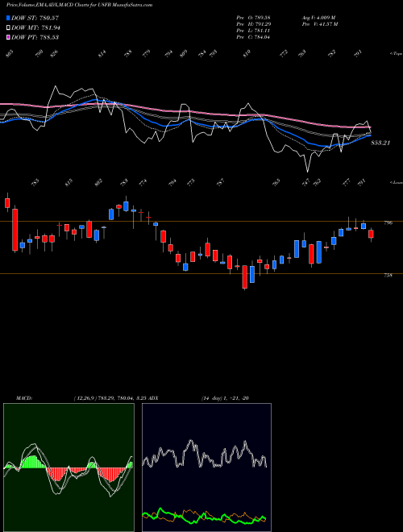Click the 802 value in the lows row
The width and height of the screenshot is (403, 532).
(98, 182)
